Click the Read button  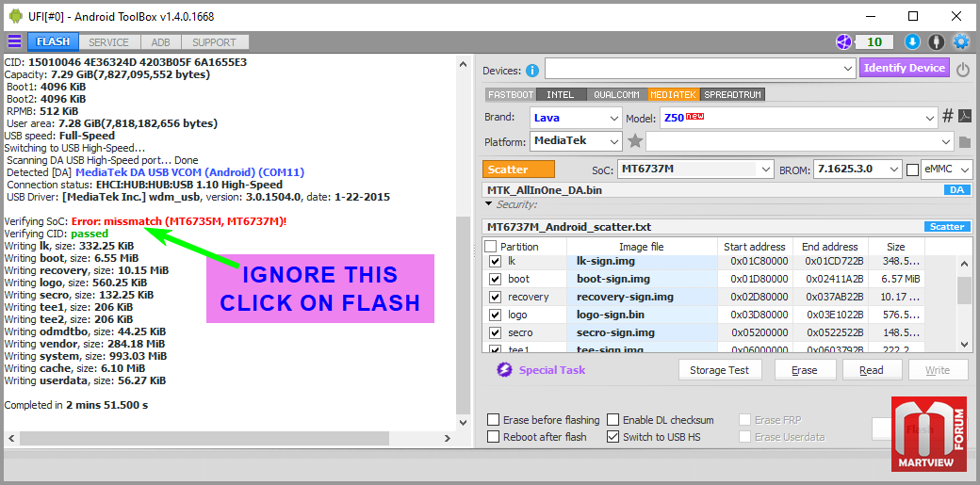872,370
